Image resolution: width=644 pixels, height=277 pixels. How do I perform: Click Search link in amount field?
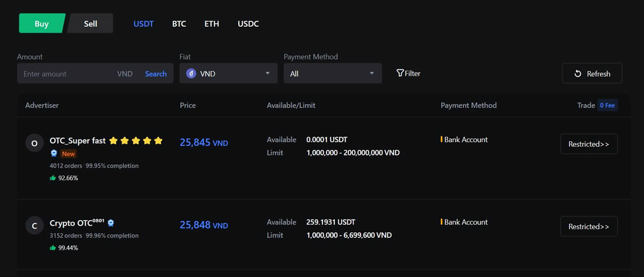click(x=156, y=74)
